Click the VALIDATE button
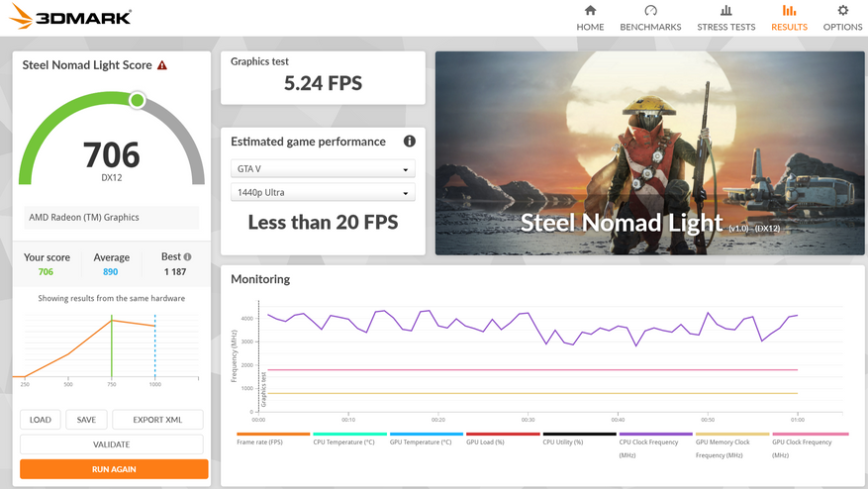Screen dimensions: 868x489 pyautogui.click(x=111, y=444)
